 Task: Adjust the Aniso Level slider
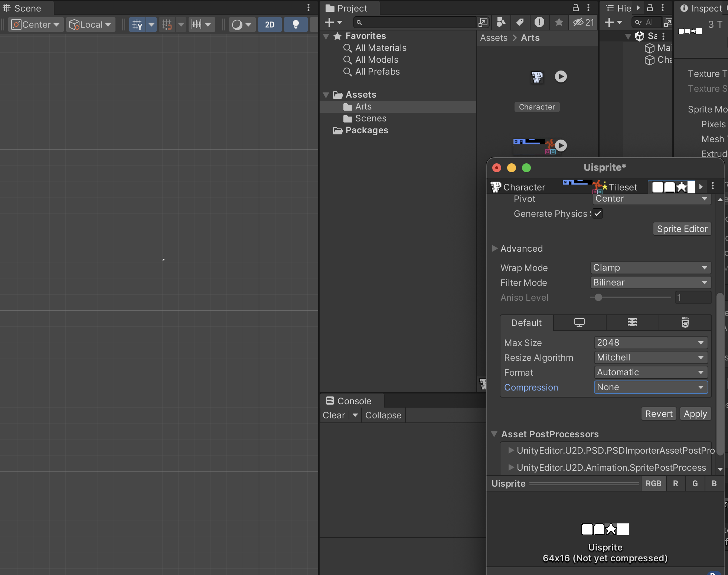[598, 297]
